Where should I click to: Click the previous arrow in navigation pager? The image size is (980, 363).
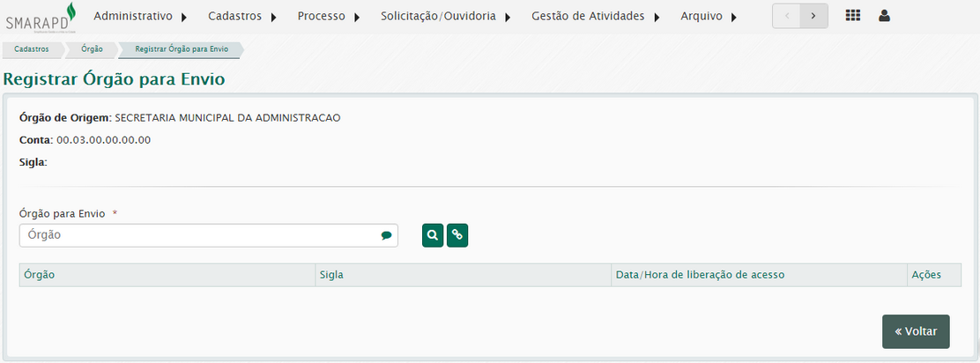point(786,16)
